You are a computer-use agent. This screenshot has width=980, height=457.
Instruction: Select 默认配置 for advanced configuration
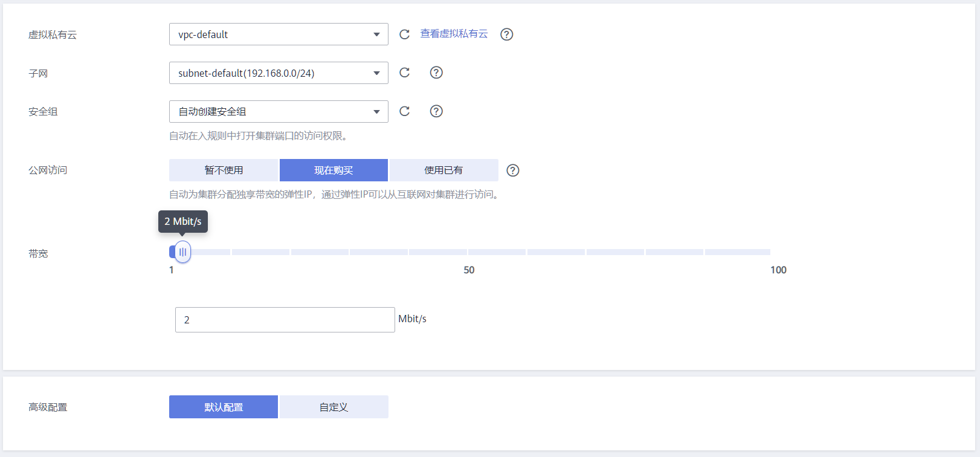(224, 407)
